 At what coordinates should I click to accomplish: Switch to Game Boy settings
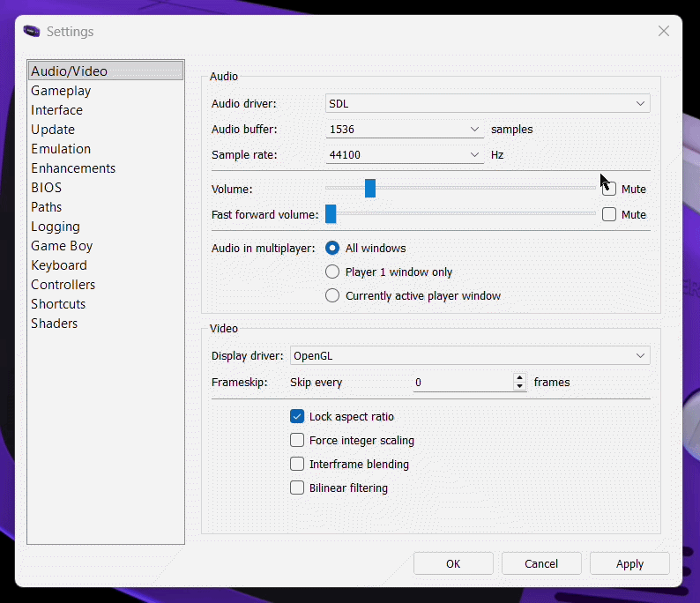[x=106, y=246]
